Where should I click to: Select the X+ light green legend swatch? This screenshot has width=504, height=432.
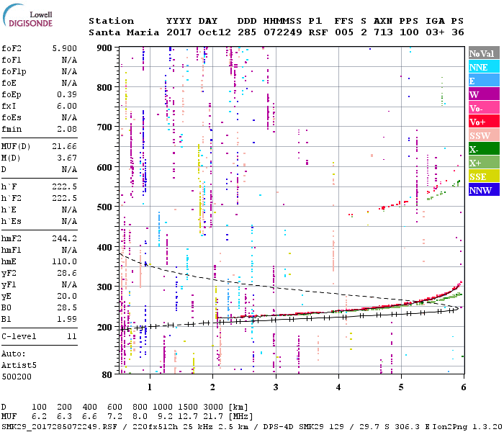coord(484,163)
